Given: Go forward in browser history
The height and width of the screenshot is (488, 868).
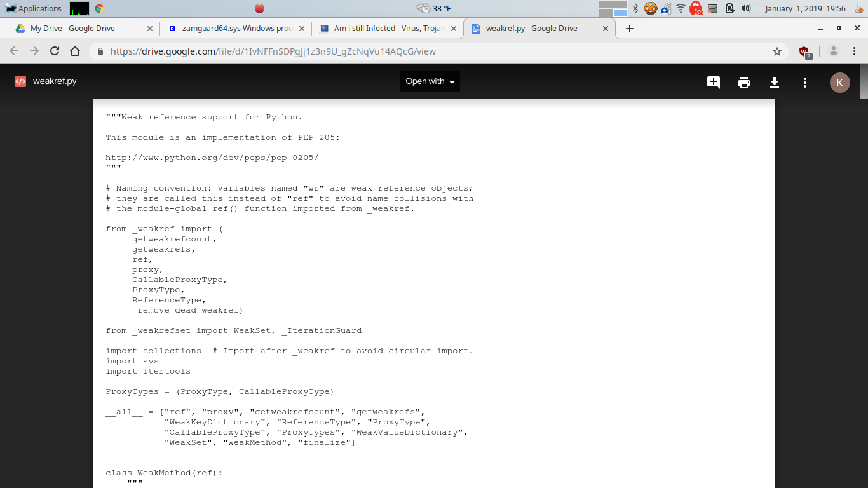Looking at the screenshot, I should tap(34, 51).
